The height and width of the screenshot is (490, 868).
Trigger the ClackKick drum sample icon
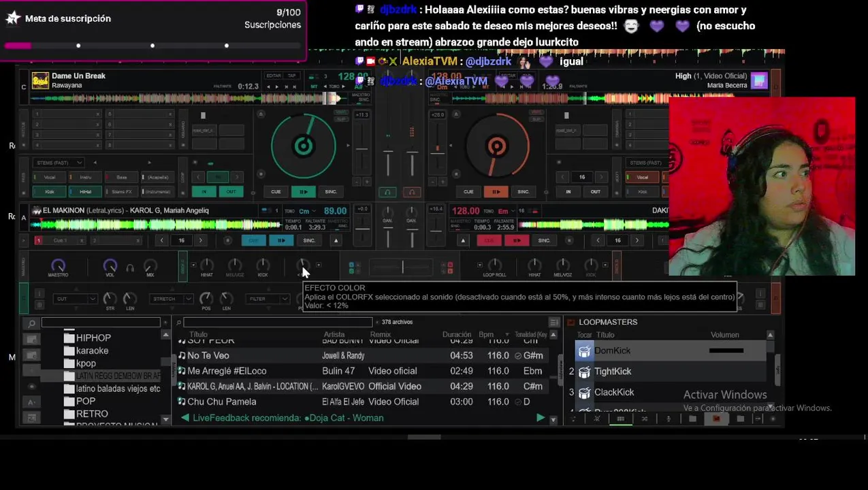[584, 393]
